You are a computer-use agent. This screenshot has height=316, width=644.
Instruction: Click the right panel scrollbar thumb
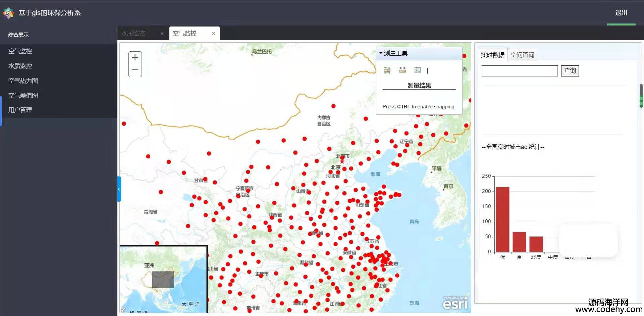(641, 96)
